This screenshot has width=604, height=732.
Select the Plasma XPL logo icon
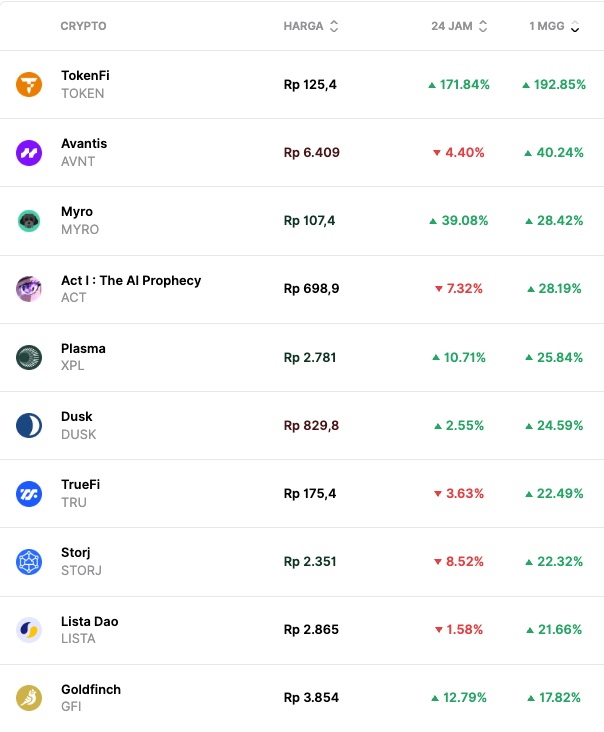point(29,357)
